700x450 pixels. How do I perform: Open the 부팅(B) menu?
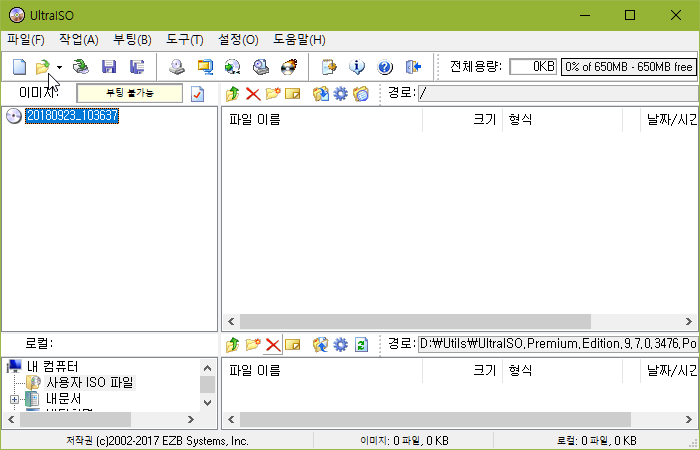[132, 40]
